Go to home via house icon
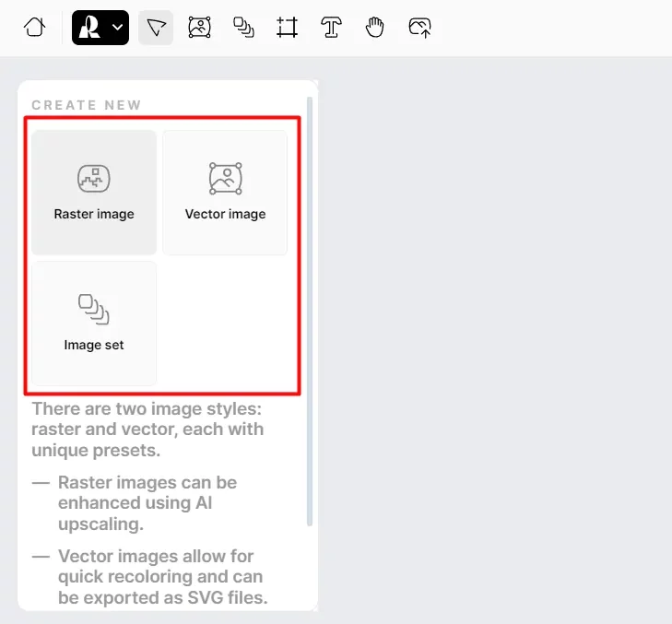This screenshot has height=624, width=672. pyautogui.click(x=34, y=28)
